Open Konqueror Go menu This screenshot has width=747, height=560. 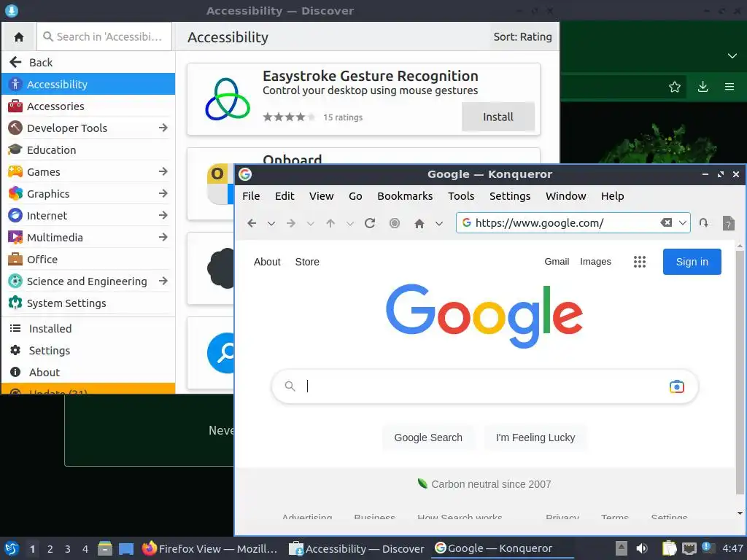tap(355, 196)
